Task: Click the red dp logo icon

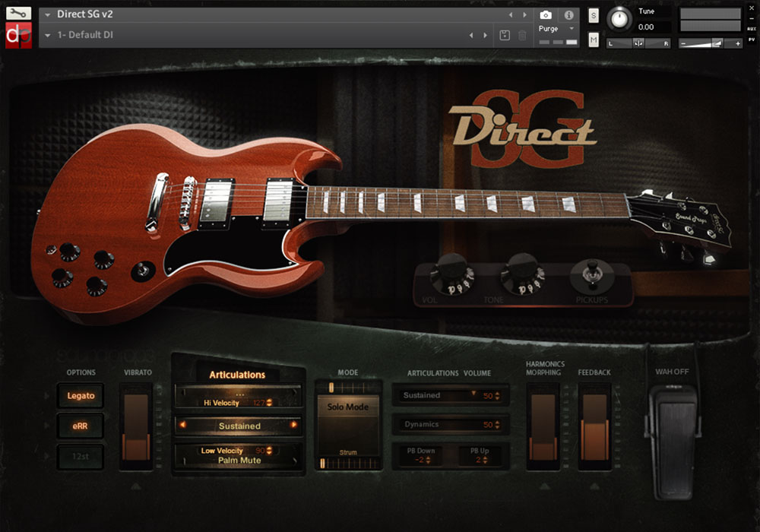Action: point(18,35)
